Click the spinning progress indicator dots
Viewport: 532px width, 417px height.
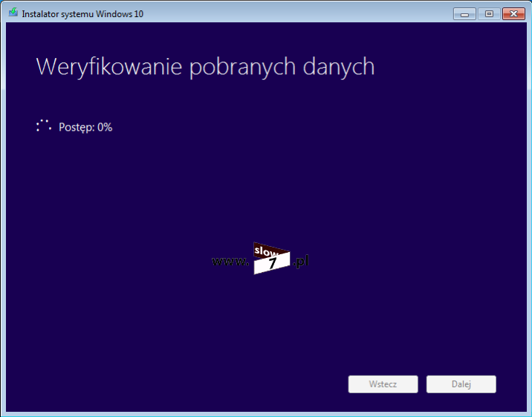(44, 126)
